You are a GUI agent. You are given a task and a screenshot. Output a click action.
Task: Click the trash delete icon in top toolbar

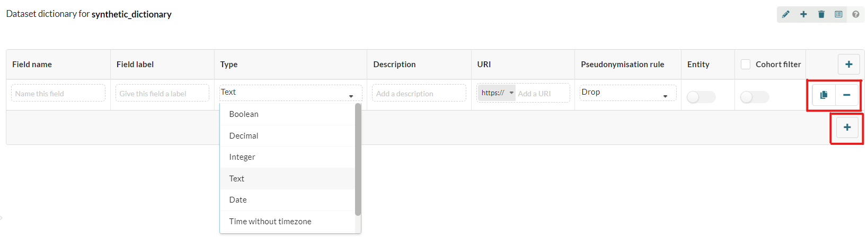[821, 14]
